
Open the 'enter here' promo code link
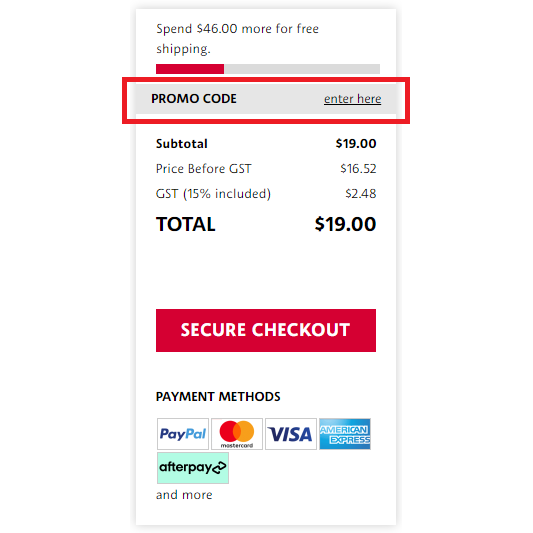click(x=353, y=99)
